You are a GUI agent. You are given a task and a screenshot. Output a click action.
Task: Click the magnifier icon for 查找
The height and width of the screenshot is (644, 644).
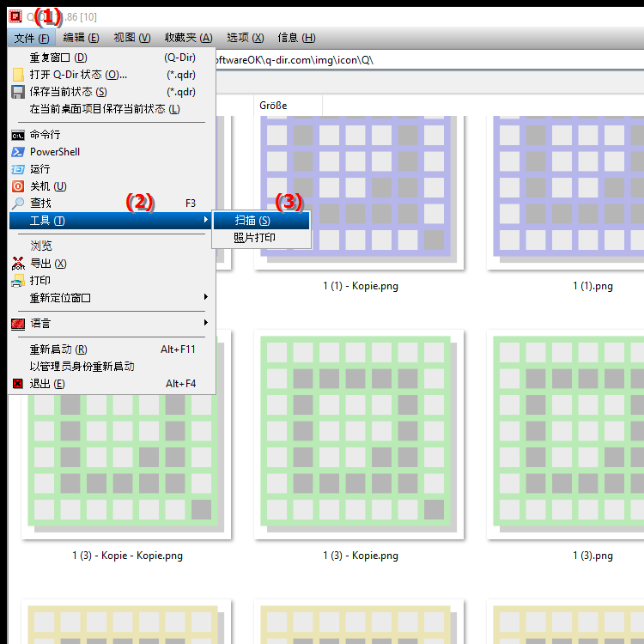[x=18, y=204]
